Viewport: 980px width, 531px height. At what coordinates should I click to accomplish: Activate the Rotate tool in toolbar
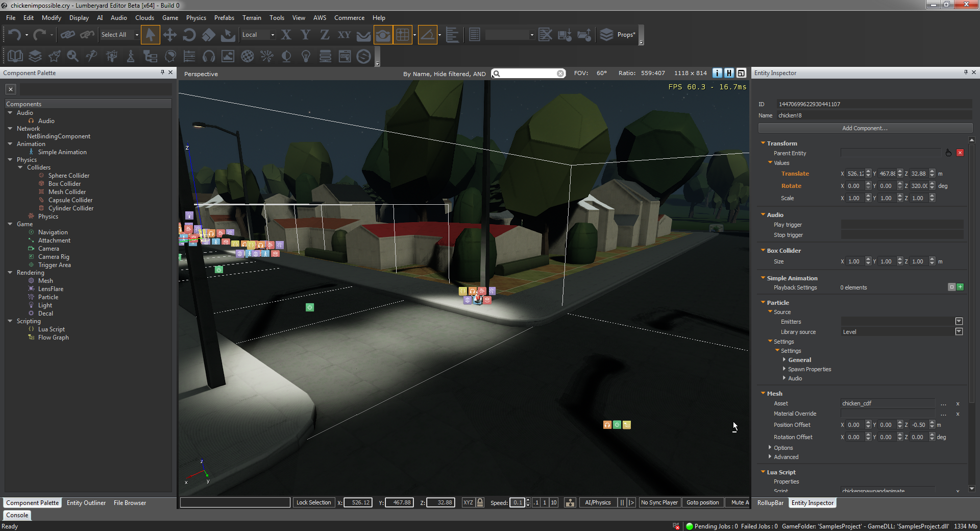click(x=189, y=35)
